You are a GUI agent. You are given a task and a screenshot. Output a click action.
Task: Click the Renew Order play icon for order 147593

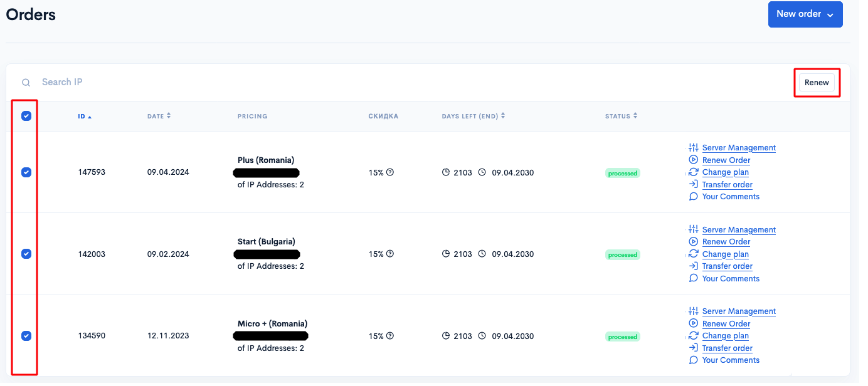click(693, 160)
